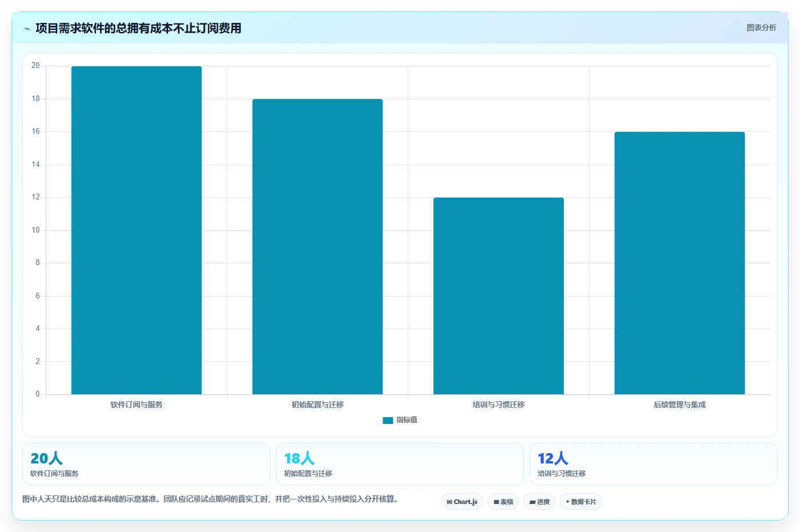
Task: Click the y-axis value 10
Action: [35, 230]
